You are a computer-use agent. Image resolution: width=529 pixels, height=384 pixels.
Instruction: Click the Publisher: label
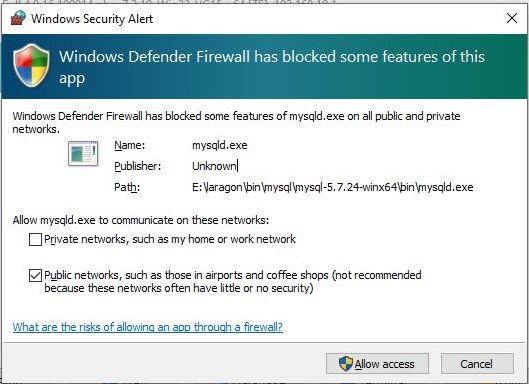pos(138,166)
